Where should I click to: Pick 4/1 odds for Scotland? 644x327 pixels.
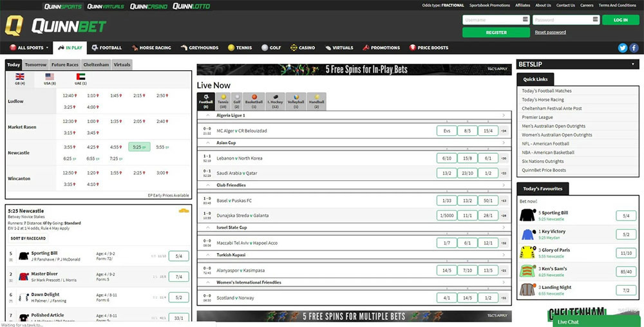447,298
